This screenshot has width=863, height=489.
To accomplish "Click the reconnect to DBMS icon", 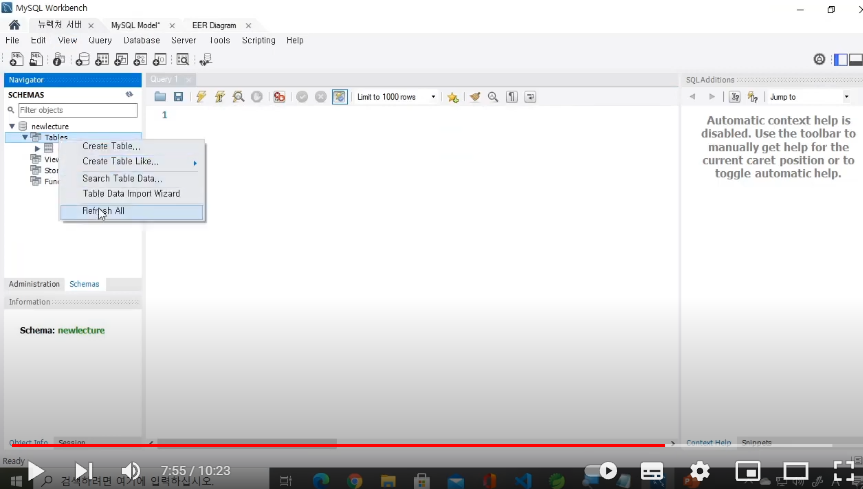I will click(206, 59).
